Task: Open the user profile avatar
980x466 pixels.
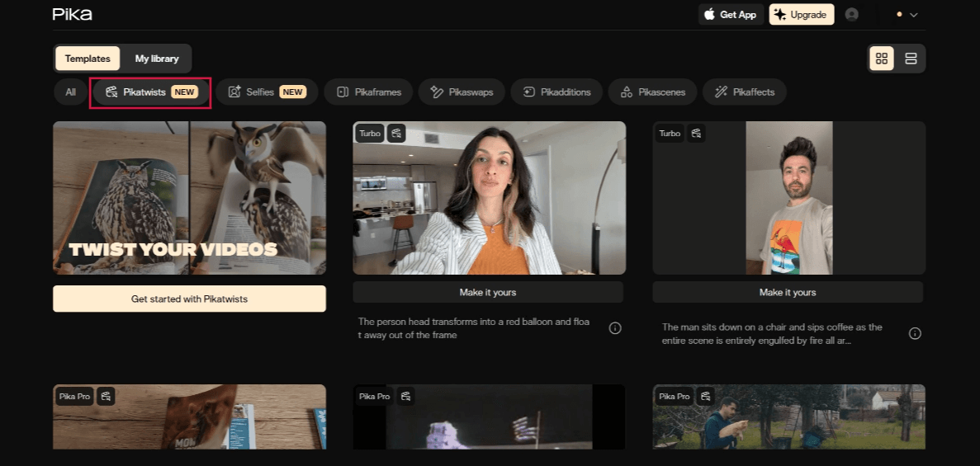Action: (x=852, y=14)
